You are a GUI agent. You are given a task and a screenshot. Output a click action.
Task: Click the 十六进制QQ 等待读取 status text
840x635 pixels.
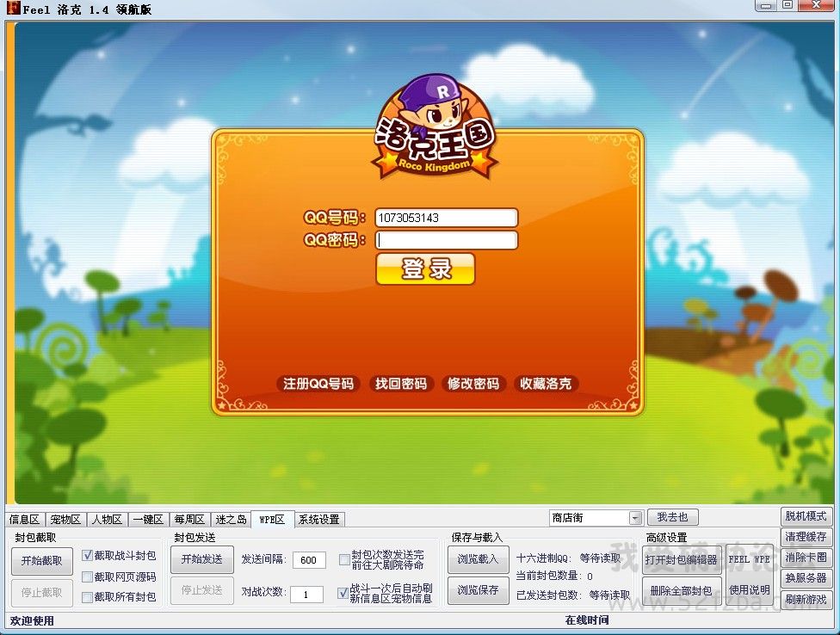(568, 558)
